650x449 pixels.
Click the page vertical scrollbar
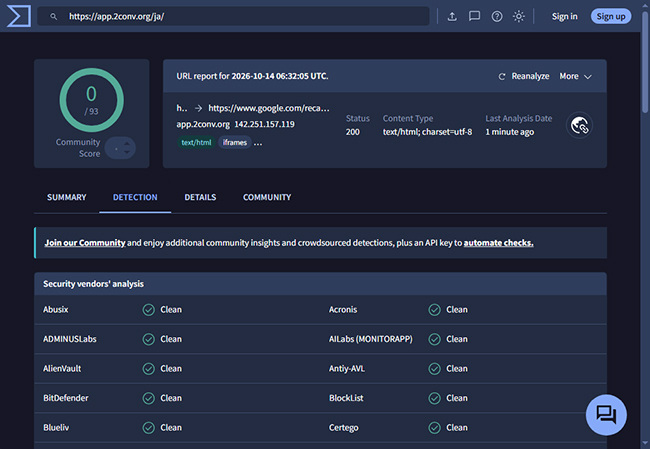tap(645, 62)
